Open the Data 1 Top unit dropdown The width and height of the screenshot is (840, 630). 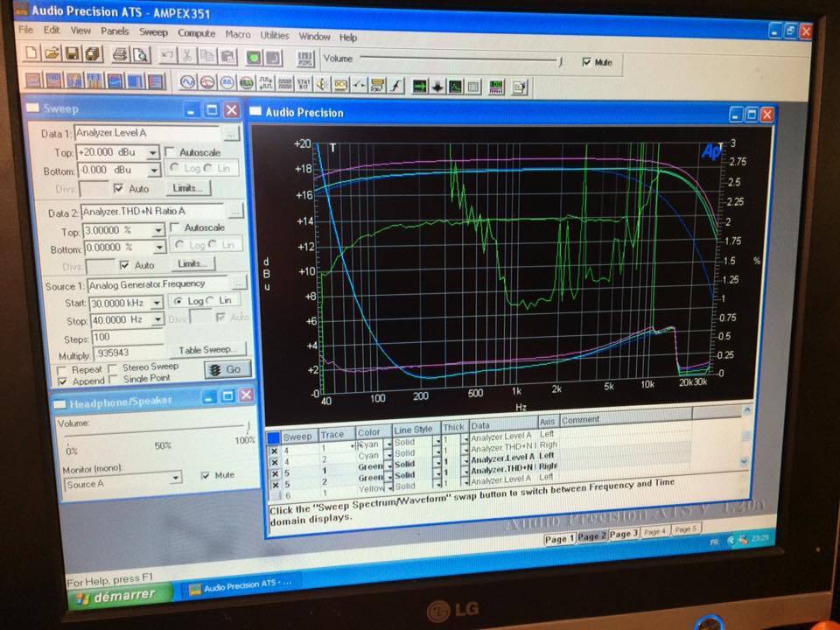pos(153,152)
